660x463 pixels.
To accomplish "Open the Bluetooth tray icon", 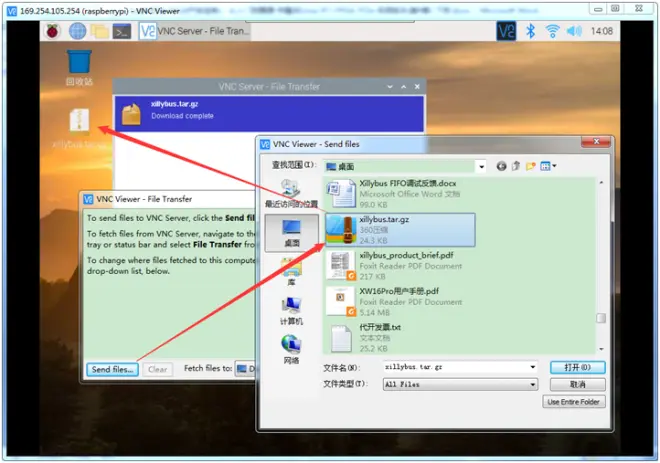I will pos(531,31).
